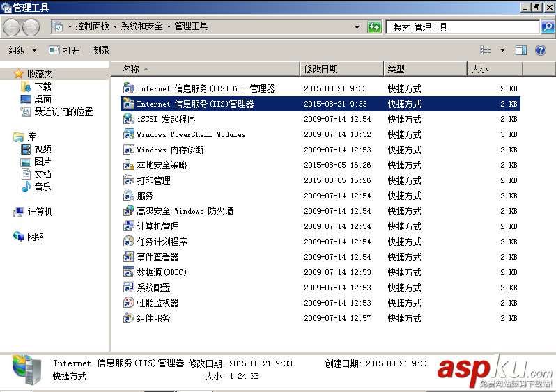Select 网络 in the navigation pane
The width and height of the screenshot is (556, 392).
[36, 237]
